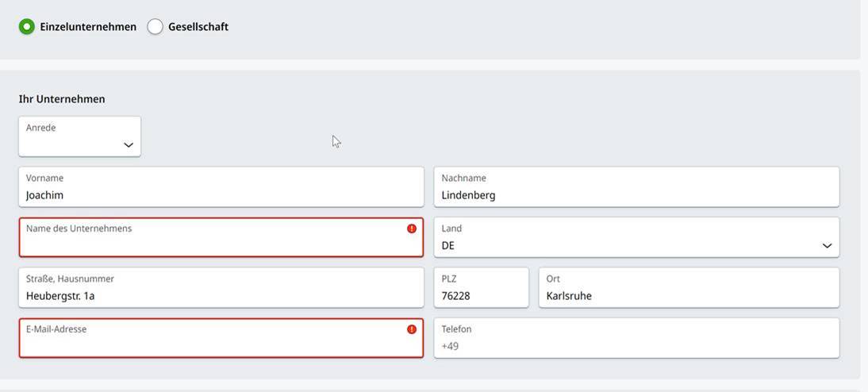Expand the Land country dropdown

point(636,237)
